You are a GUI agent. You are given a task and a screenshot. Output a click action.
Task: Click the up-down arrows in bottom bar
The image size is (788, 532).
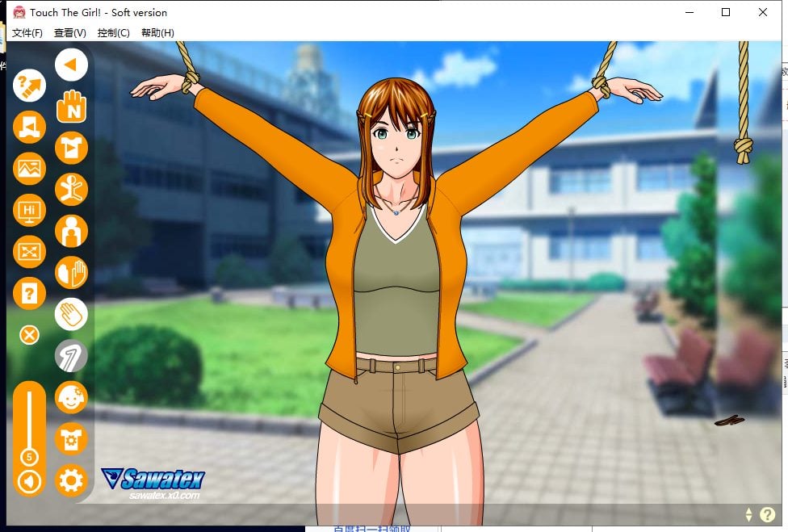point(748,514)
